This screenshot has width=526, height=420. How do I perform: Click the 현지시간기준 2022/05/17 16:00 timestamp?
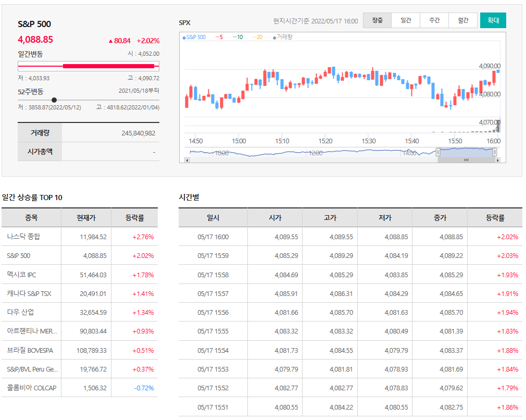point(315,21)
